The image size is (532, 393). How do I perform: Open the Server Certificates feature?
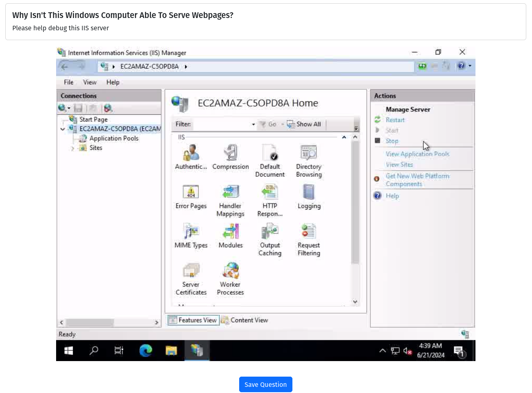click(191, 279)
